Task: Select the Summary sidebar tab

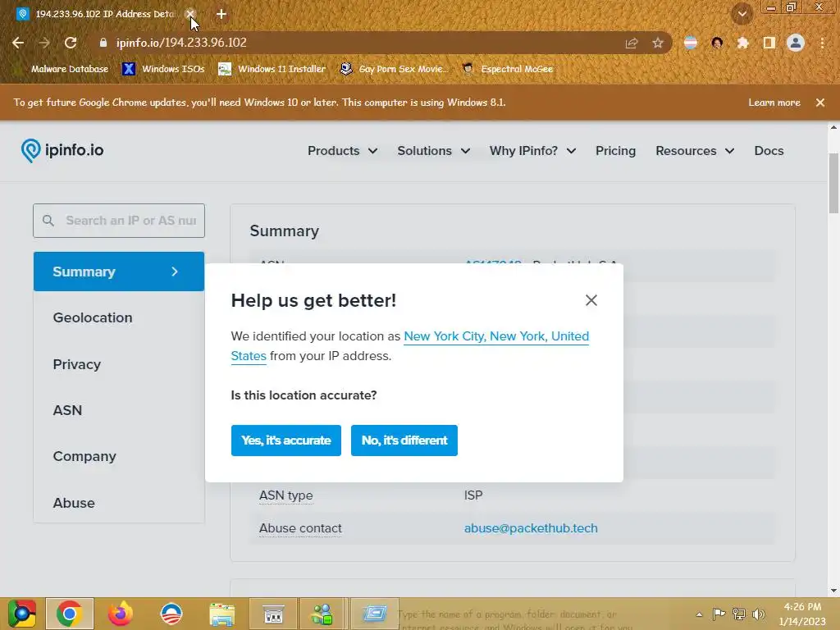Action: (119, 272)
